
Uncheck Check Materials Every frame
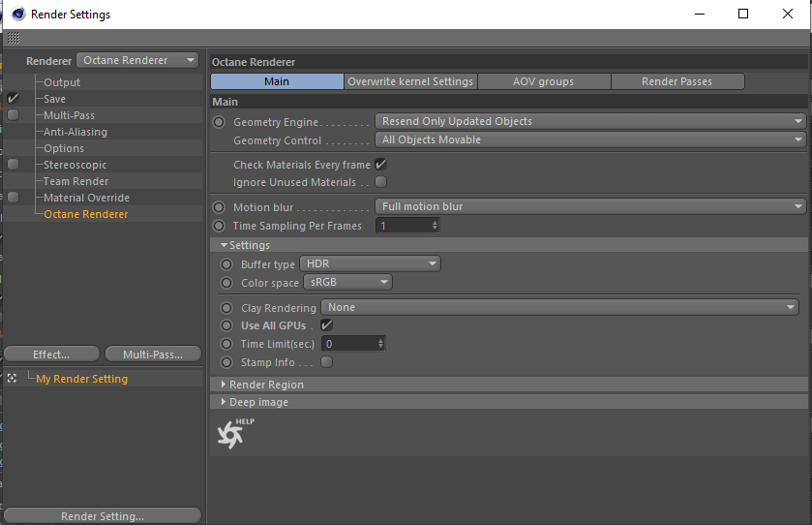(380, 165)
